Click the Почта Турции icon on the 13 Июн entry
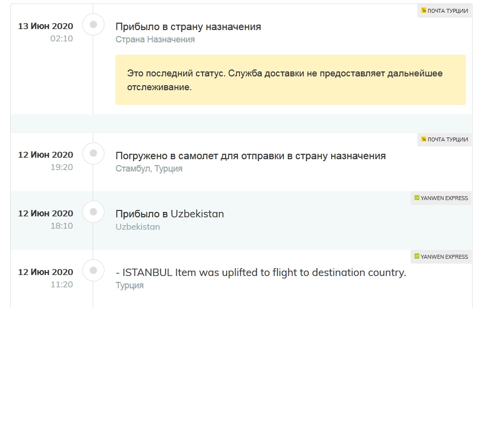Screen dimensions: 480x448 424,10
